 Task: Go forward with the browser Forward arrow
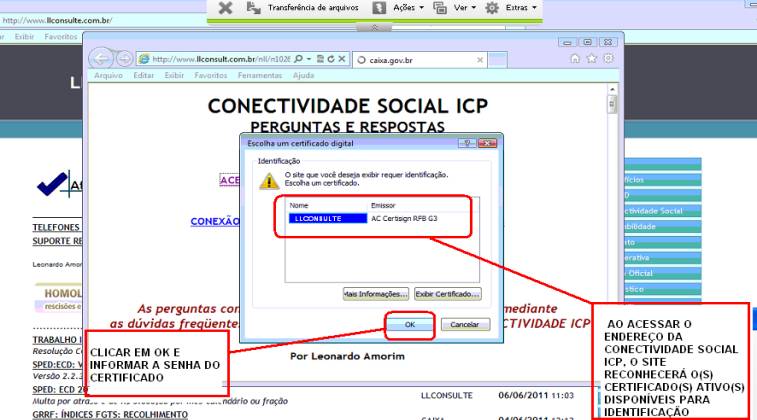tap(124, 59)
